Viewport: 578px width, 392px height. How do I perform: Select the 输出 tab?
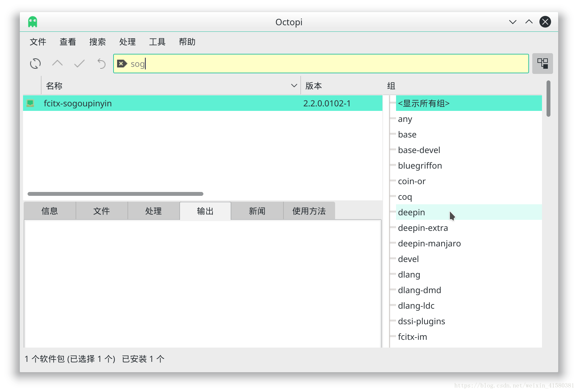(205, 211)
